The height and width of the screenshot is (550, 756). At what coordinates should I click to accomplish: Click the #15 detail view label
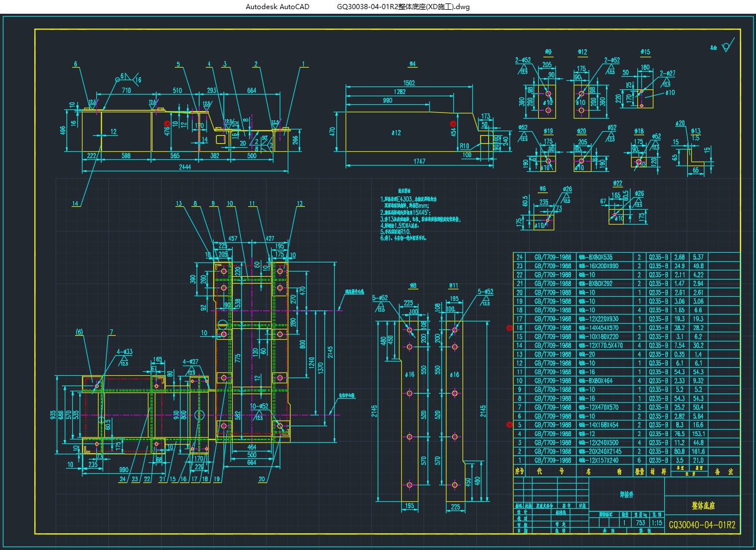pyautogui.click(x=645, y=52)
